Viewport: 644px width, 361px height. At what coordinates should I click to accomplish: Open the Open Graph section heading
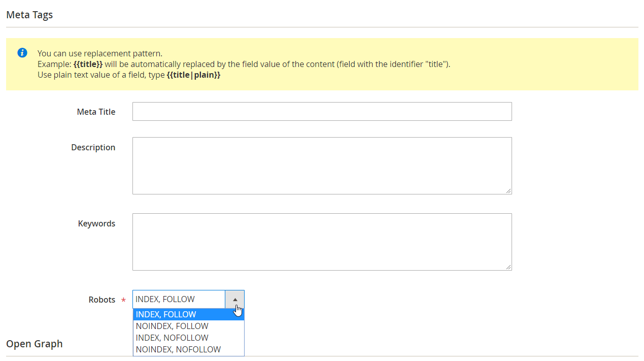[x=35, y=344]
